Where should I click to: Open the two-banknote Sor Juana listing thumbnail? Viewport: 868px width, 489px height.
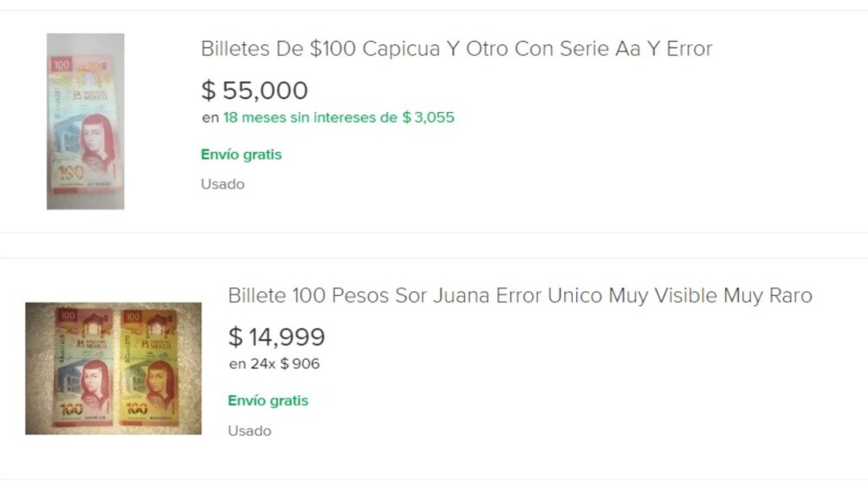(x=113, y=367)
